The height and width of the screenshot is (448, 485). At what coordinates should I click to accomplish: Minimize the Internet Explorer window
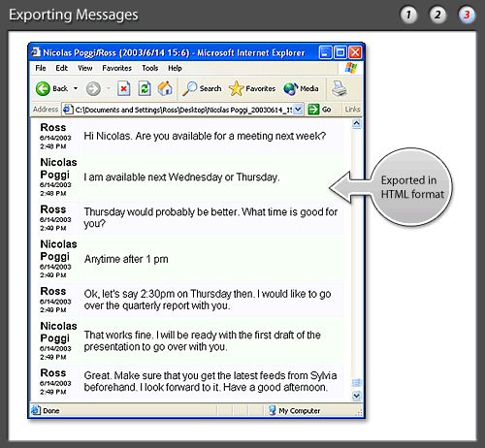[x=326, y=52]
